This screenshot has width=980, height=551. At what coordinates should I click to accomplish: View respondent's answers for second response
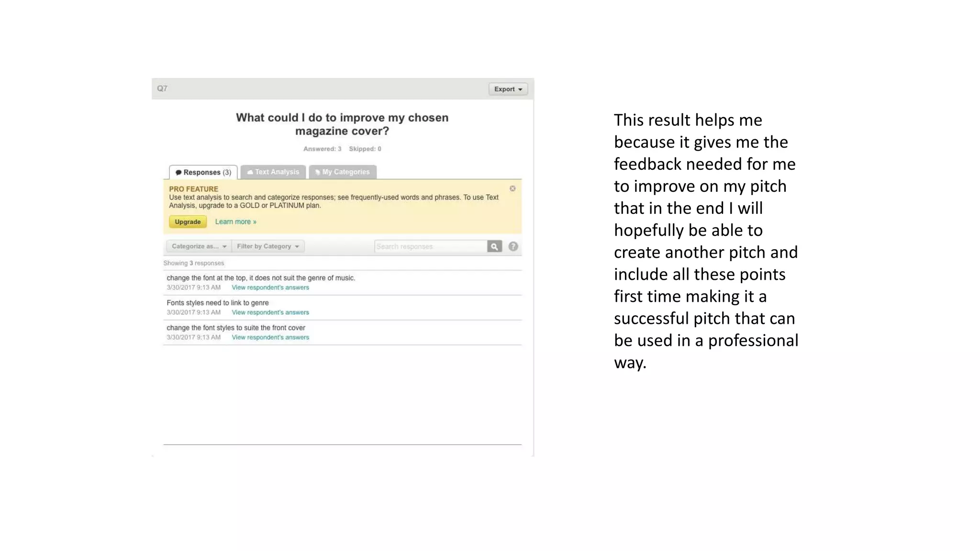270,312
